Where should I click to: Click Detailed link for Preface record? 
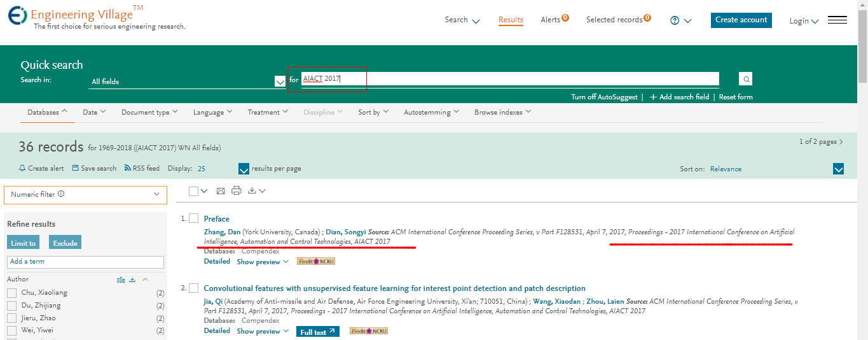(217, 261)
